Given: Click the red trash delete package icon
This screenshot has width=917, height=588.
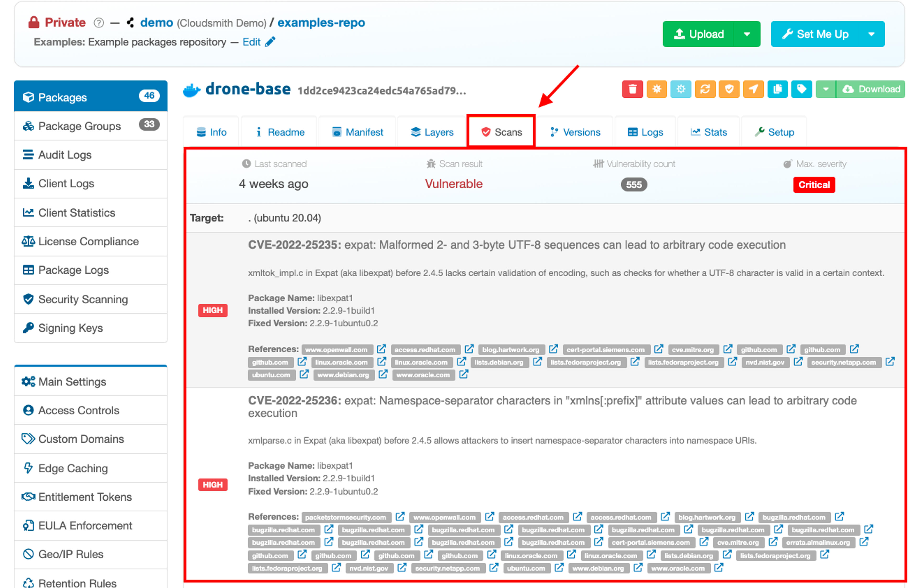Looking at the screenshot, I should coord(632,89).
